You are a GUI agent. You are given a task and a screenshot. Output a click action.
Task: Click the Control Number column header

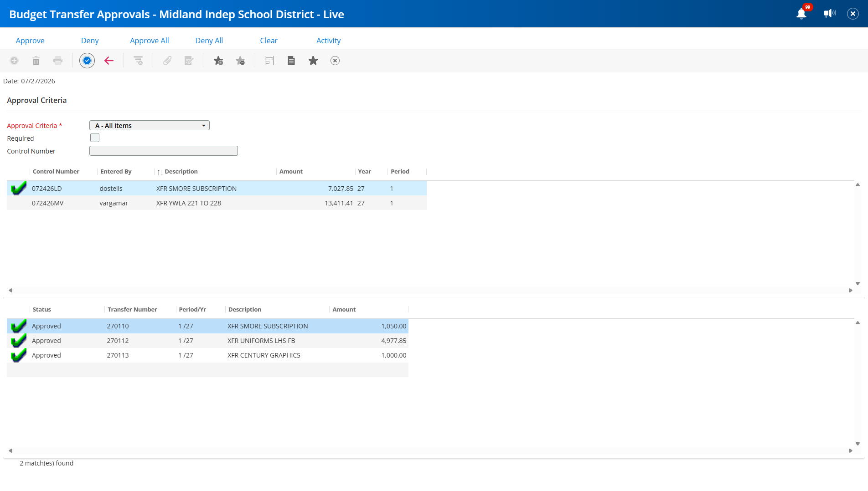coord(56,172)
